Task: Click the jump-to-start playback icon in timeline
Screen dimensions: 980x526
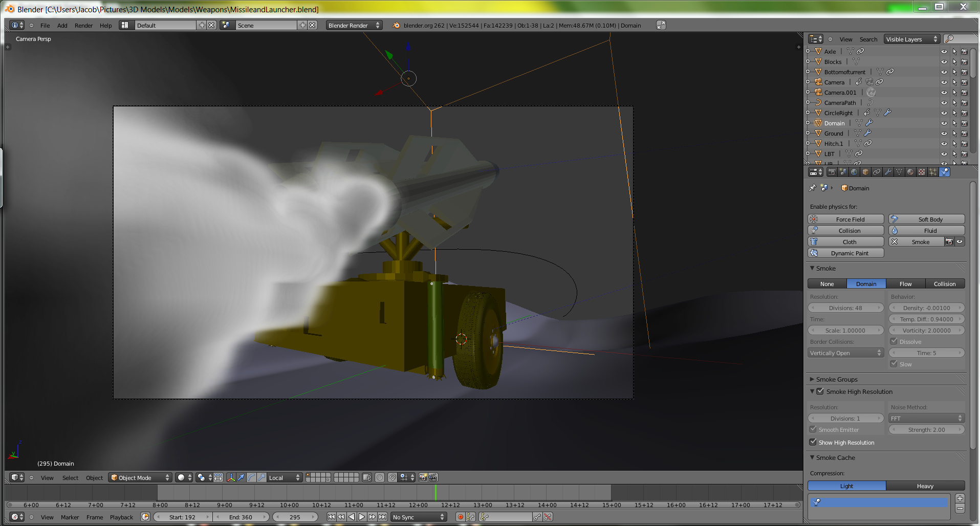Action: (331, 517)
